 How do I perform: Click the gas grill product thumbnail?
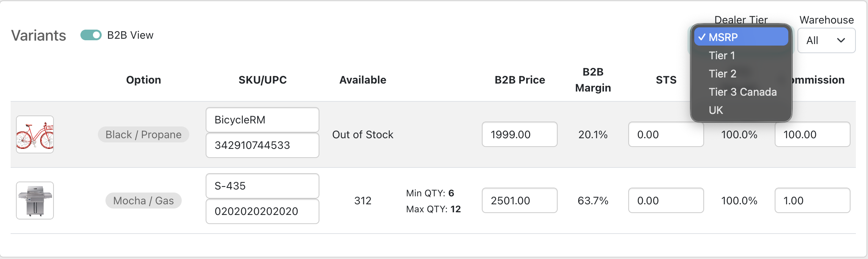(35, 201)
